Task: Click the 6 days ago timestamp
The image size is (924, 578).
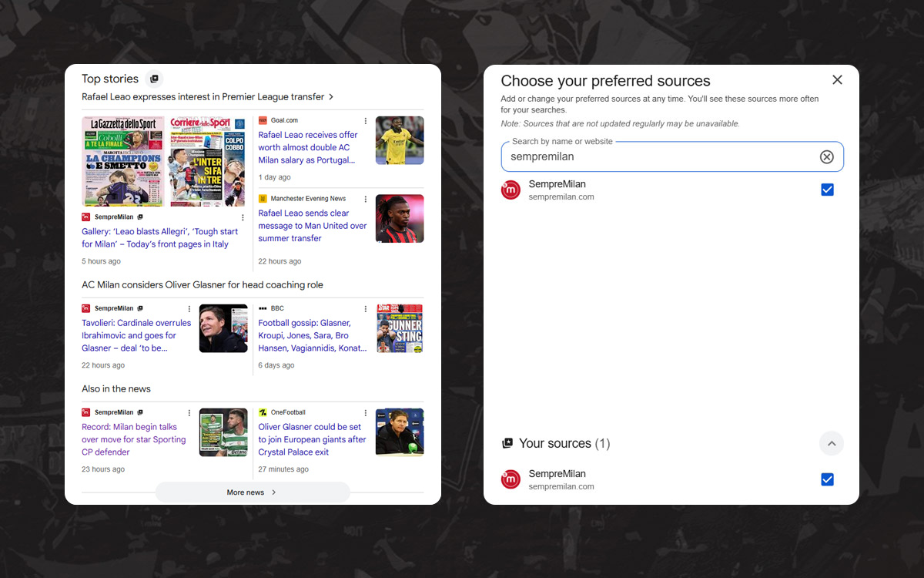Action: (276, 365)
